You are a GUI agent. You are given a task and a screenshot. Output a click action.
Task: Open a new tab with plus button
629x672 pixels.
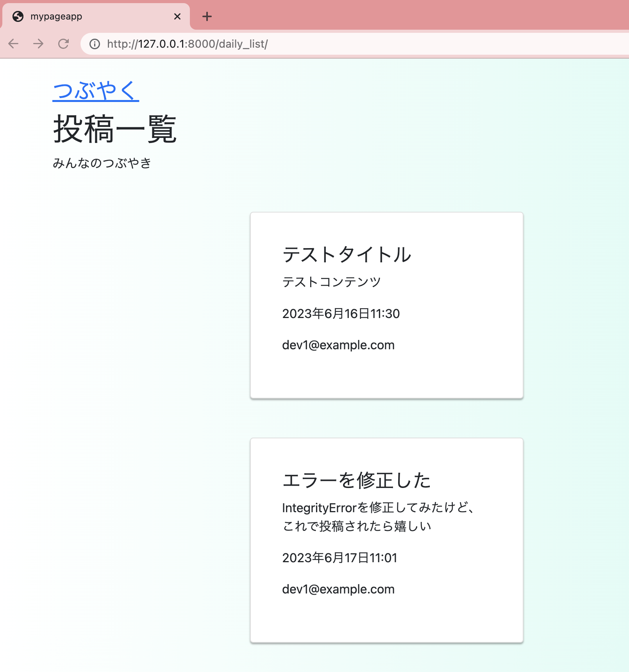tap(207, 16)
